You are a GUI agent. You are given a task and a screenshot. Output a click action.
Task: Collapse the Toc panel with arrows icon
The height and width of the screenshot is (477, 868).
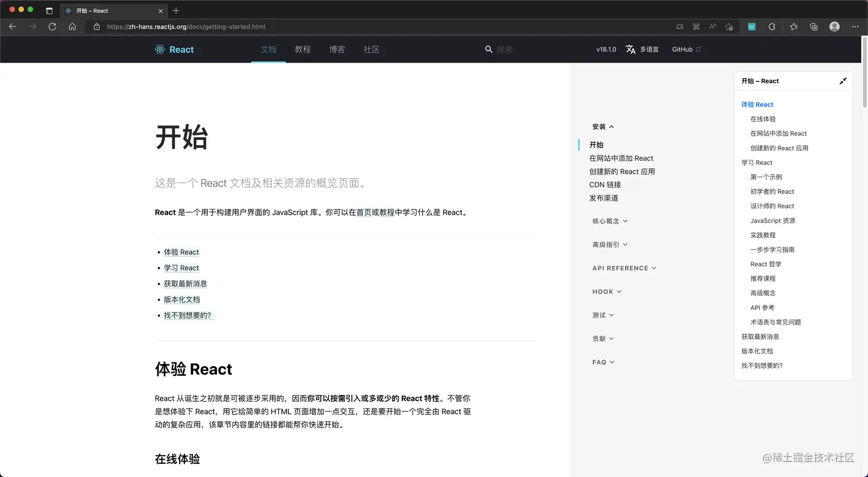point(843,81)
